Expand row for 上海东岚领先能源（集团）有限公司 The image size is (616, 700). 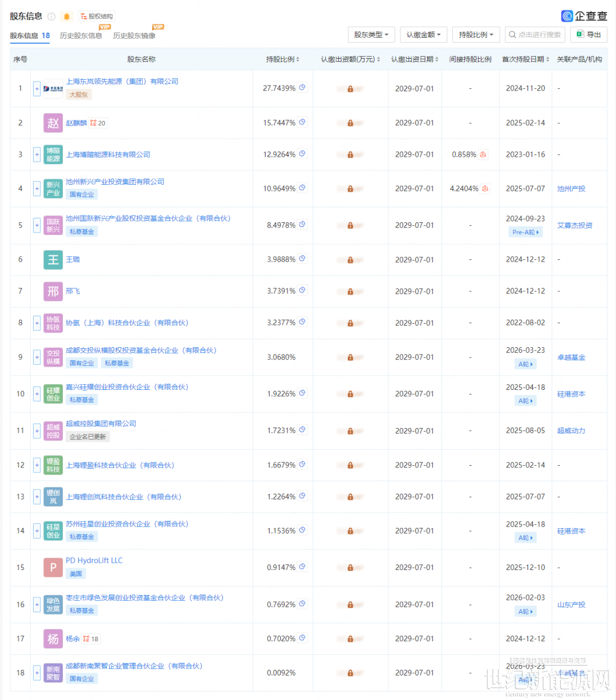(x=37, y=89)
